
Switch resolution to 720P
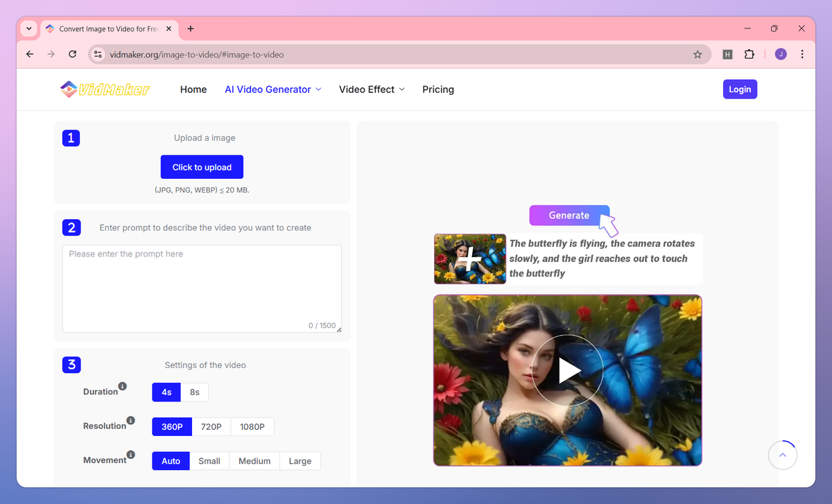[x=211, y=426]
